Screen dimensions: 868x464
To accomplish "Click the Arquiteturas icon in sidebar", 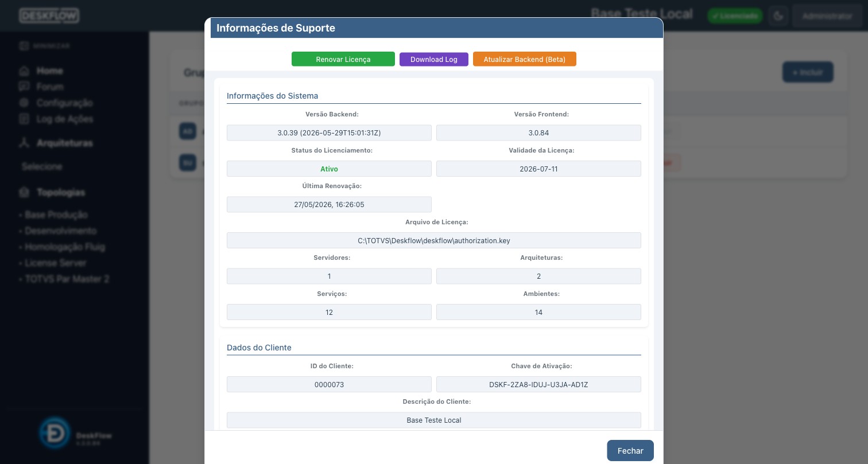I will click(x=24, y=143).
